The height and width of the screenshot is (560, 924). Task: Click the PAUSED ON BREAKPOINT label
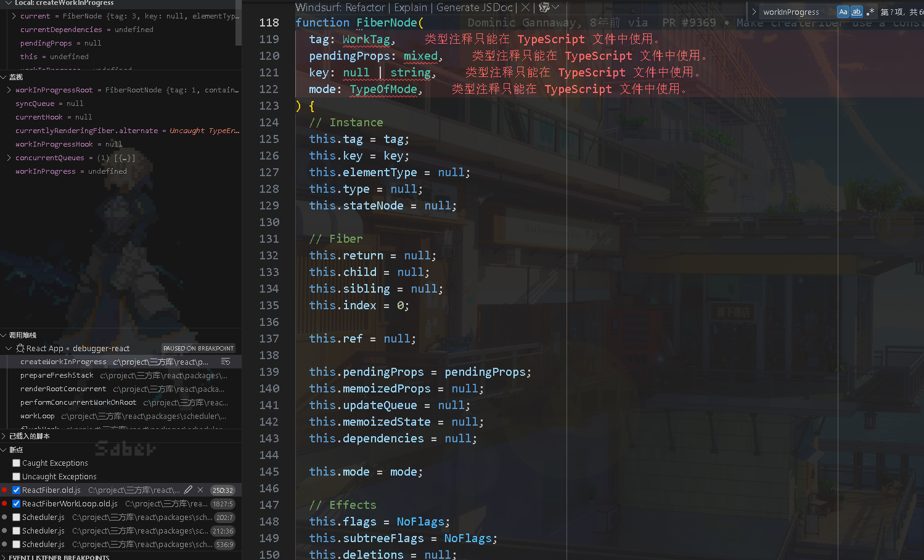[198, 349]
